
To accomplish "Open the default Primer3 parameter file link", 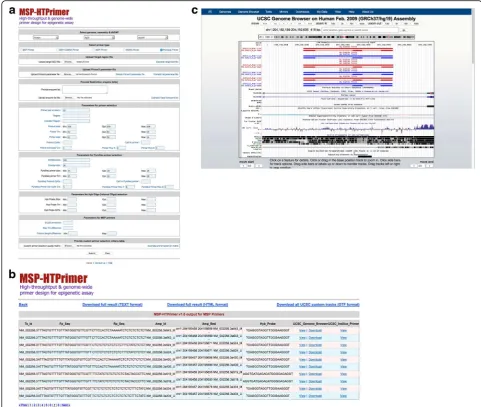I will pyautogui.click(x=130, y=74).
